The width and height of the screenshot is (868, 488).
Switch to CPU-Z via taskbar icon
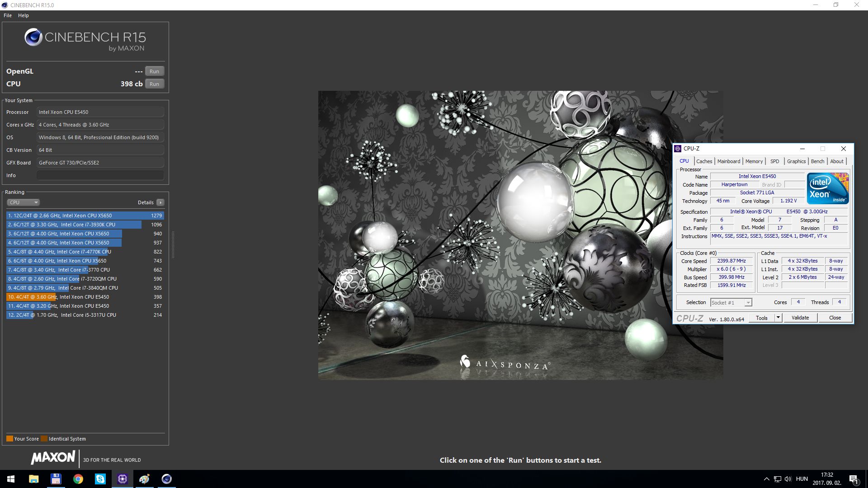click(122, 479)
